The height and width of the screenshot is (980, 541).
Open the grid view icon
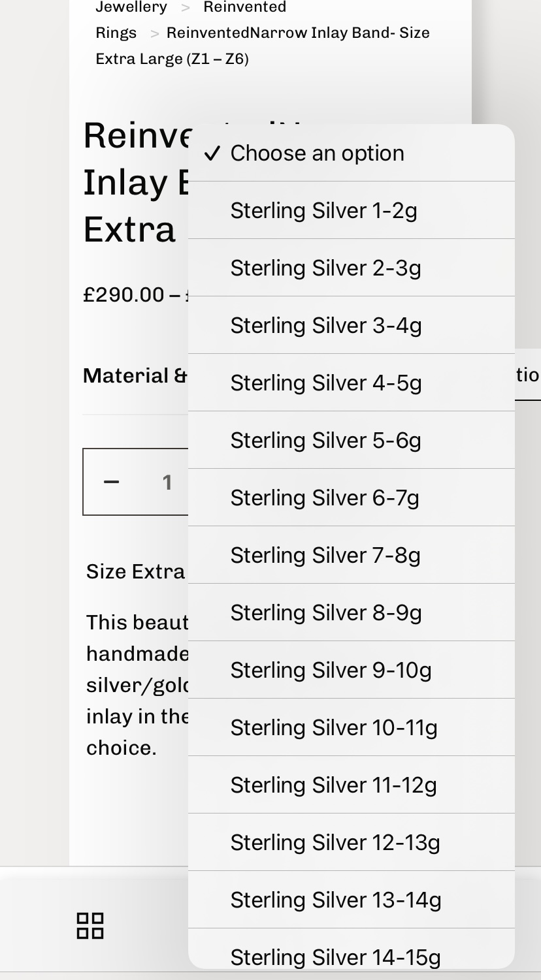tap(90, 926)
